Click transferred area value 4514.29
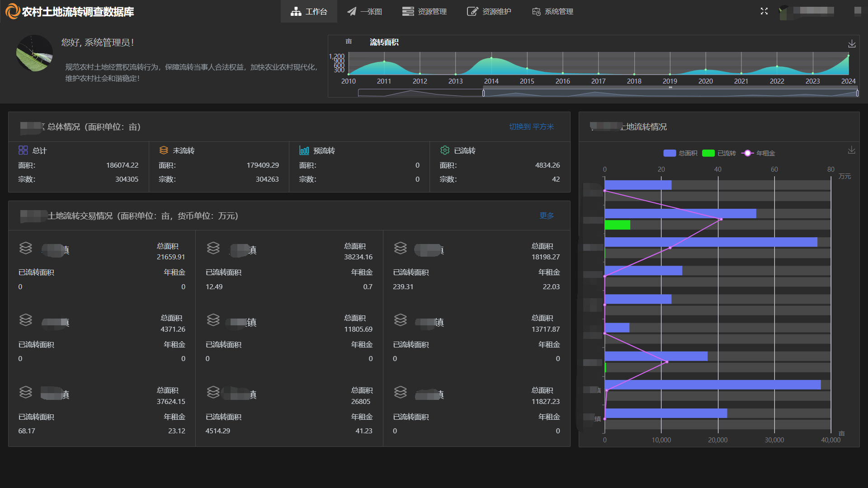This screenshot has width=868, height=488. coord(218,431)
